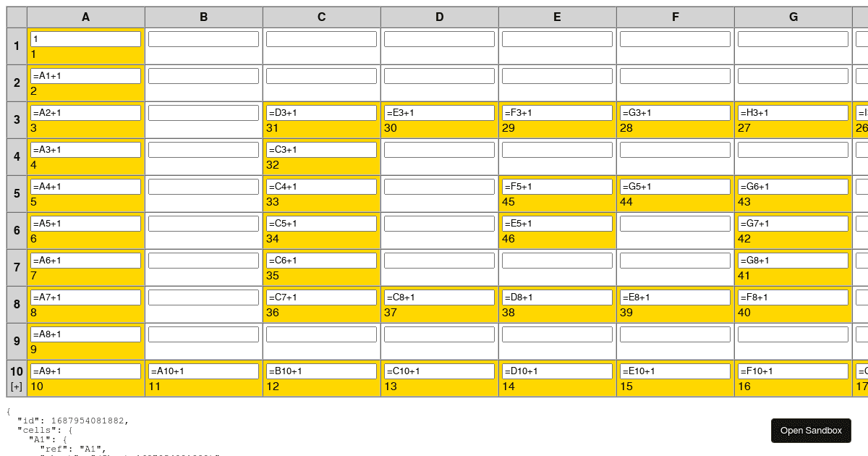Screen dimensions: 868x456
Task: Click the Open Sandbox button
Action: click(x=811, y=430)
